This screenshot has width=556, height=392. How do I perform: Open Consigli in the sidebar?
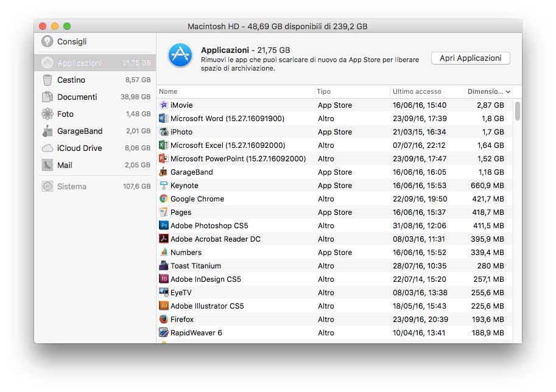coord(72,41)
